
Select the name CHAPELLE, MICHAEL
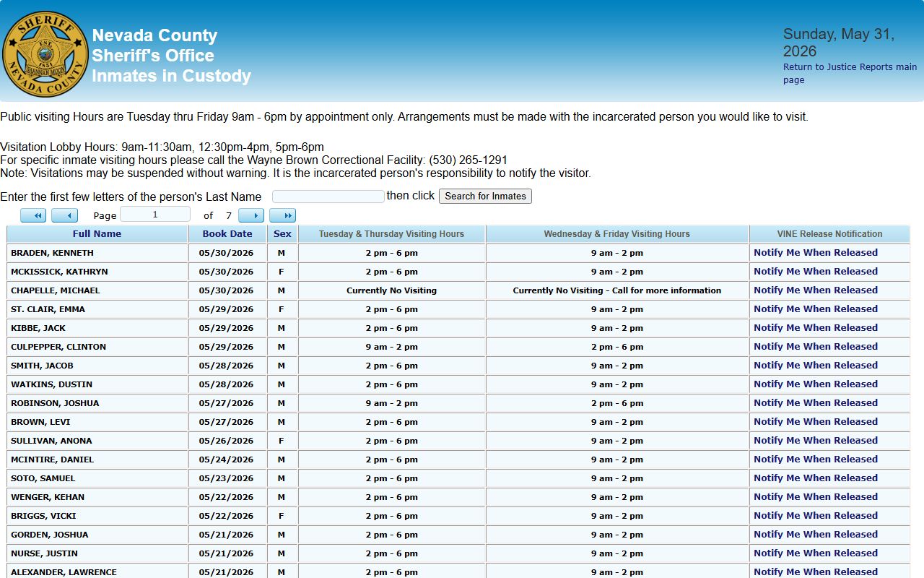click(x=56, y=290)
